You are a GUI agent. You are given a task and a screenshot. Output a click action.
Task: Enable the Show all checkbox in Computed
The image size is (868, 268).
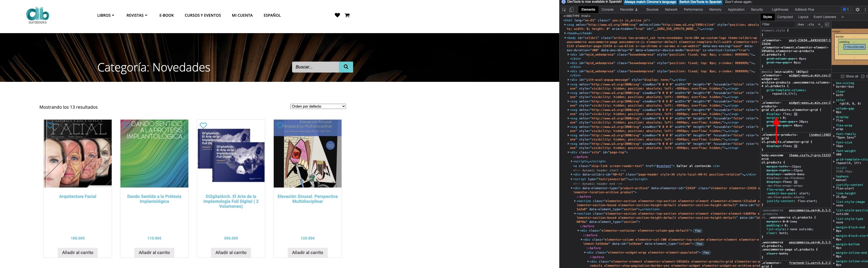coord(842,77)
